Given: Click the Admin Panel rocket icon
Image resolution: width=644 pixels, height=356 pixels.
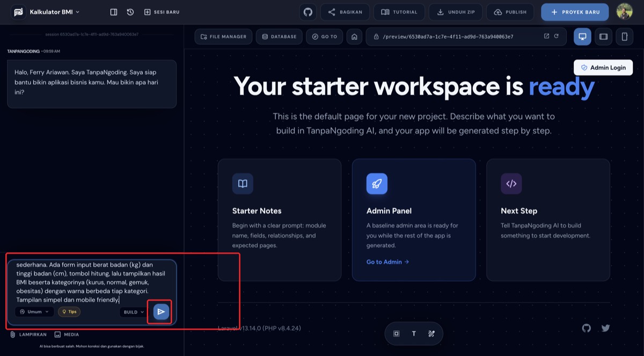Looking at the screenshot, I should 377,184.
